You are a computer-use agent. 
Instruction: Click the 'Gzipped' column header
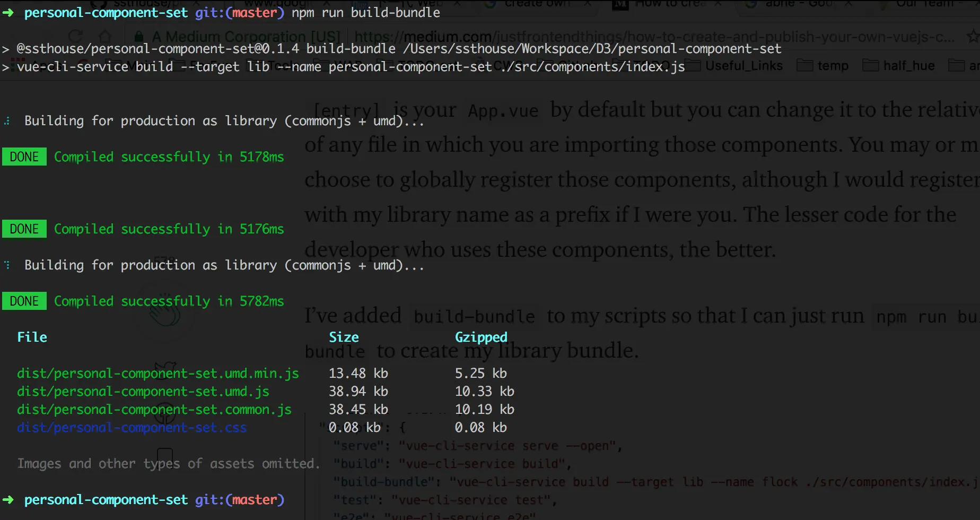tap(481, 337)
